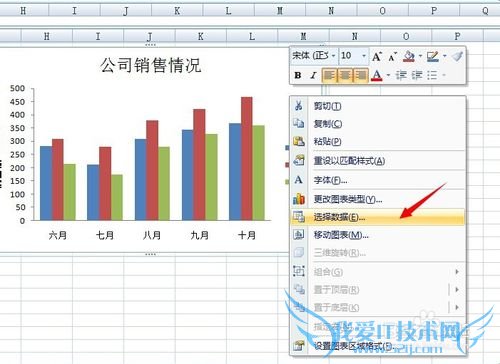Screen dimensions: 500x364
Task: Click the bottom edge resize handle dots of chart
Action: 150,254
